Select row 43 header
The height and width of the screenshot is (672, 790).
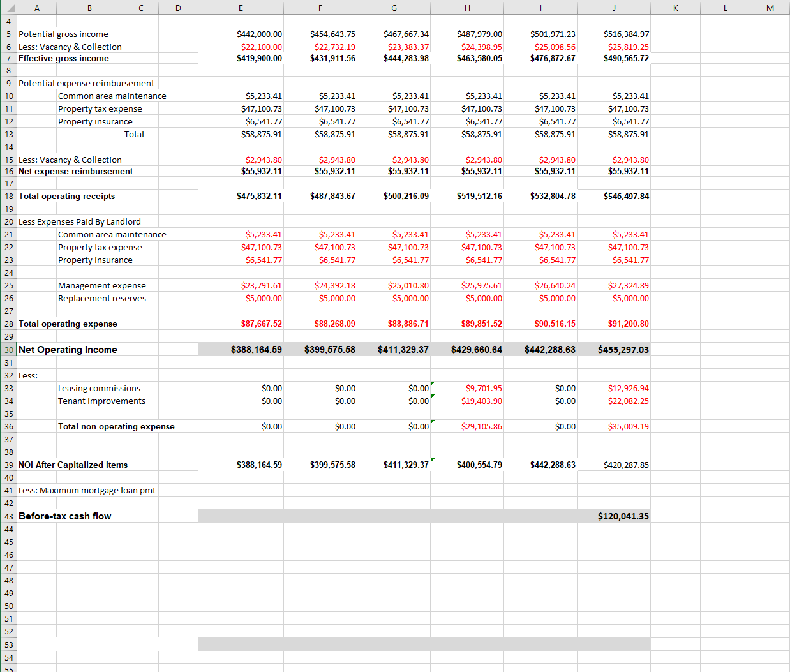pos(8,516)
